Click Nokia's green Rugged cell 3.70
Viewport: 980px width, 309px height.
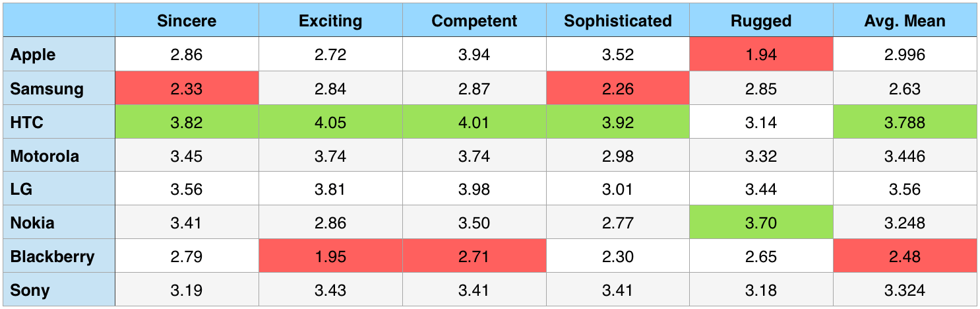point(761,223)
